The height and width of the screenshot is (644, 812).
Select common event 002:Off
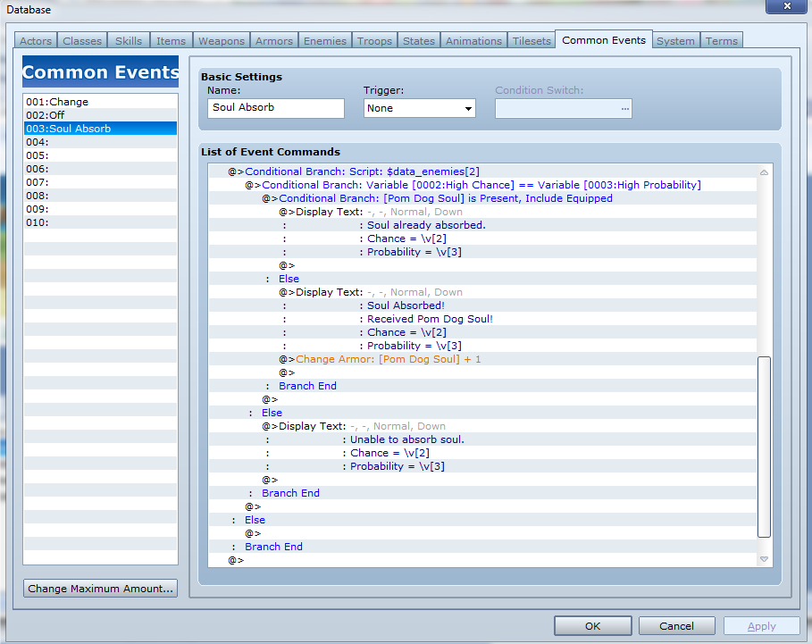100,115
